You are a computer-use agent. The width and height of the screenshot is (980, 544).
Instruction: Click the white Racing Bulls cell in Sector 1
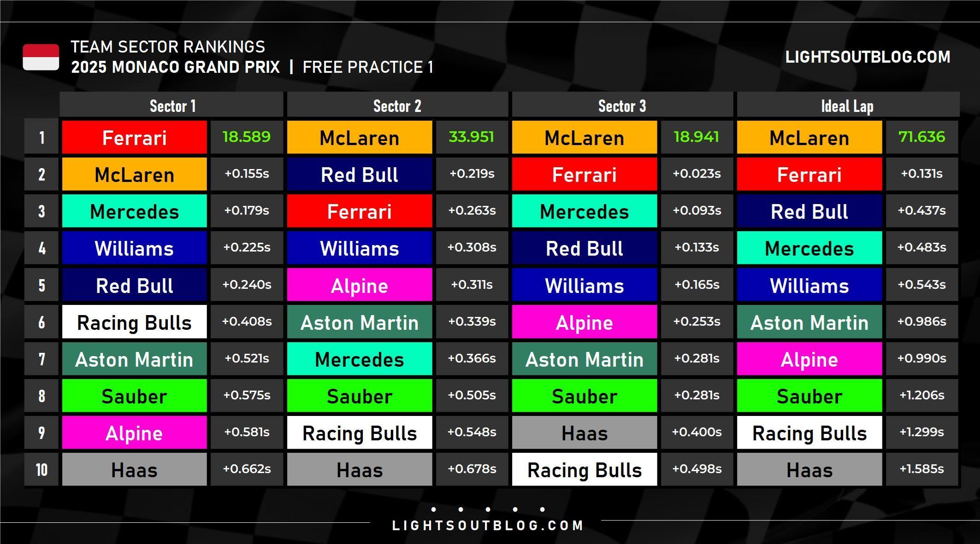click(x=135, y=322)
